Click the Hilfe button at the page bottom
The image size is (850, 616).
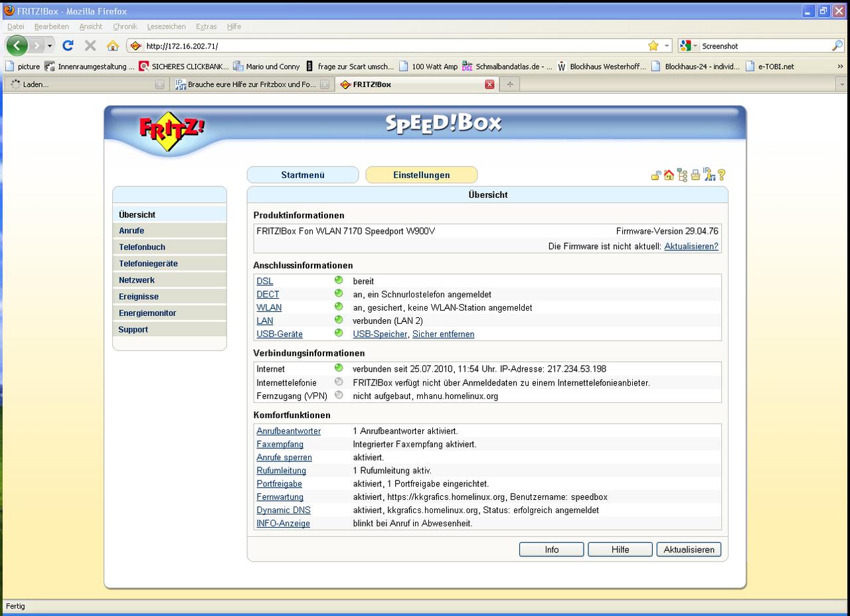pos(620,550)
